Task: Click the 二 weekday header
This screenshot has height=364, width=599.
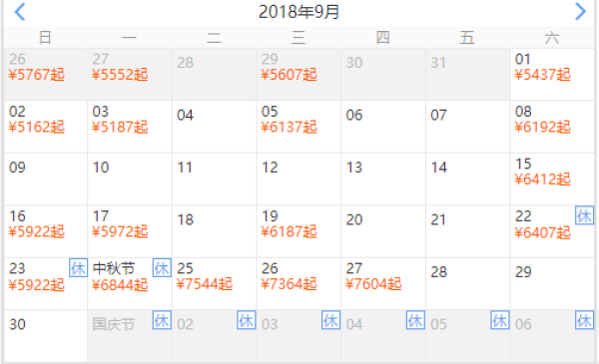Action: pyautogui.click(x=214, y=37)
